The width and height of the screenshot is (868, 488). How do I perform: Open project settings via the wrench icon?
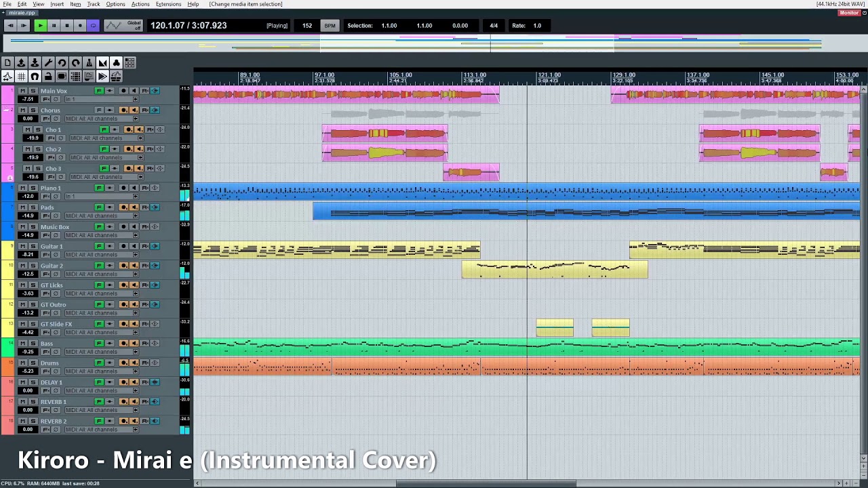pyautogui.click(x=48, y=62)
